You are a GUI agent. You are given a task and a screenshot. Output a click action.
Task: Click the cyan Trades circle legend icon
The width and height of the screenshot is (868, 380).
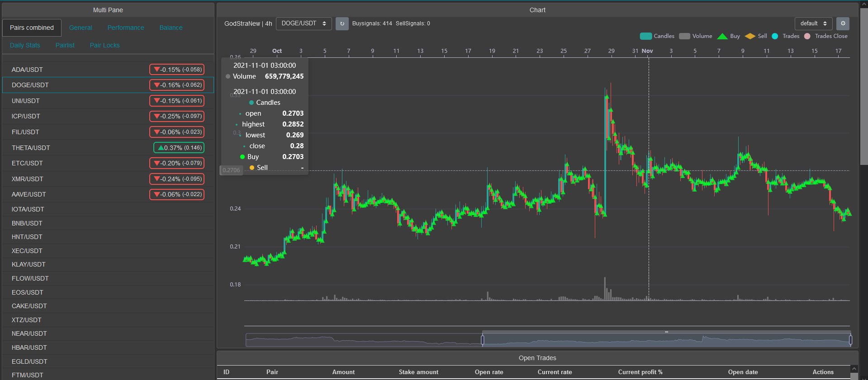click(775, 36)
